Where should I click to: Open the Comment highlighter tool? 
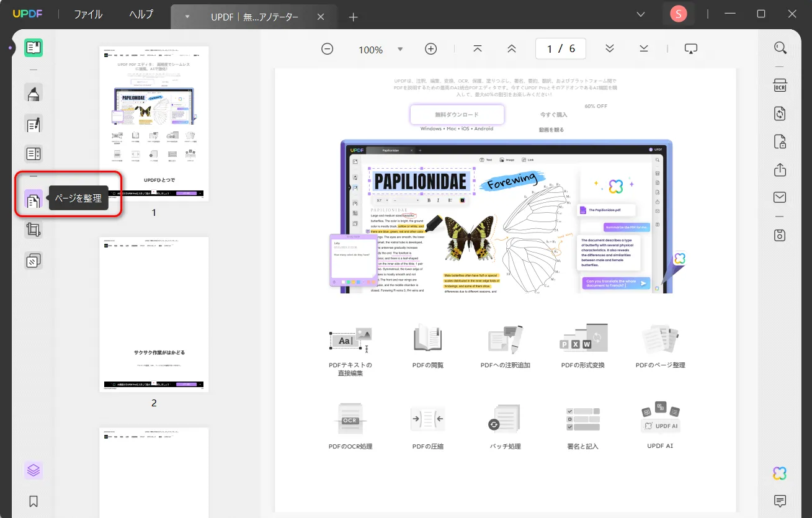(33, 93)
